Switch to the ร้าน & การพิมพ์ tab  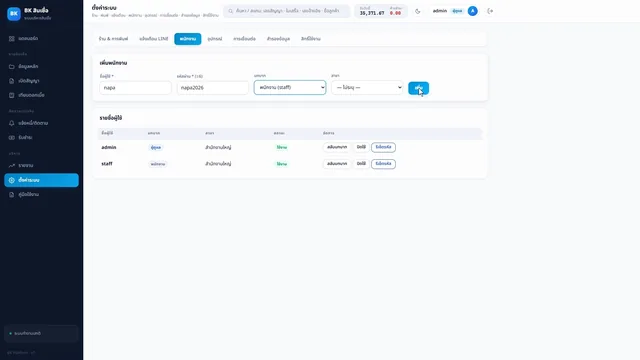tap(113, 39)
